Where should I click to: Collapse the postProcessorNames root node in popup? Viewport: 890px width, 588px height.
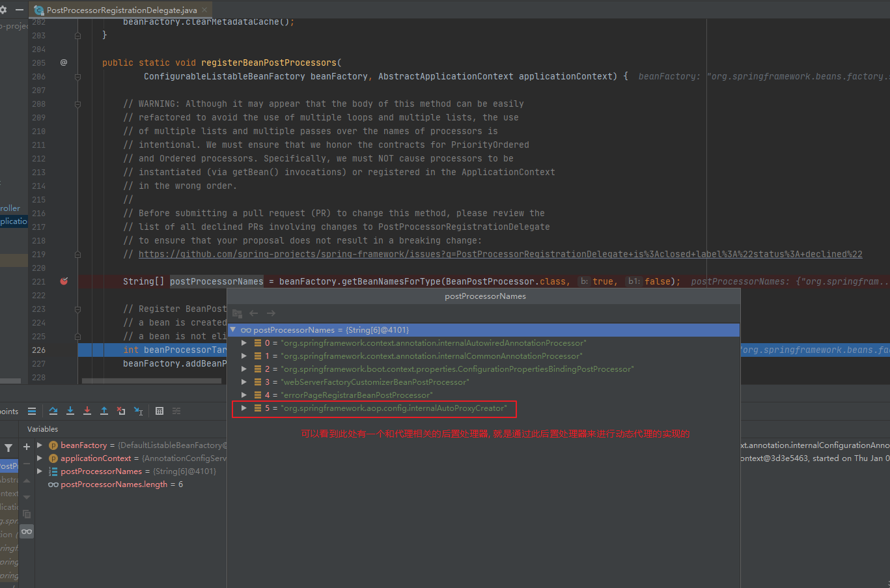(233, 329)
